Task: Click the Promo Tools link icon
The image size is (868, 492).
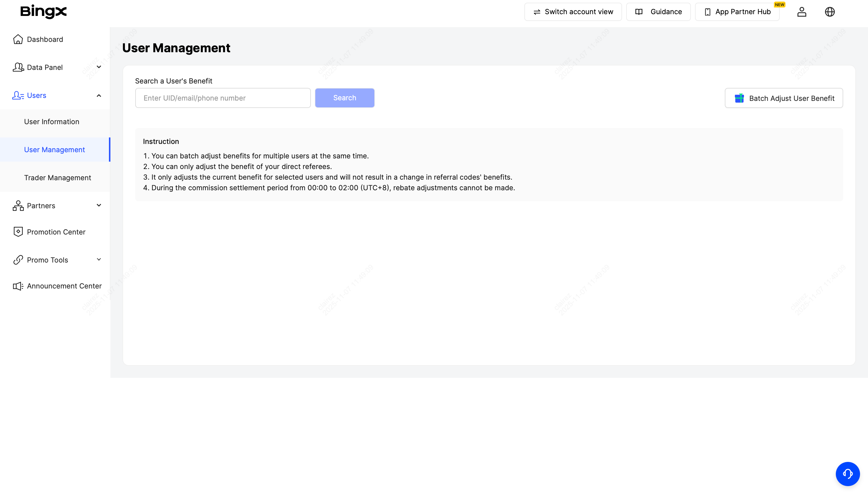Action: coord(18,260)
